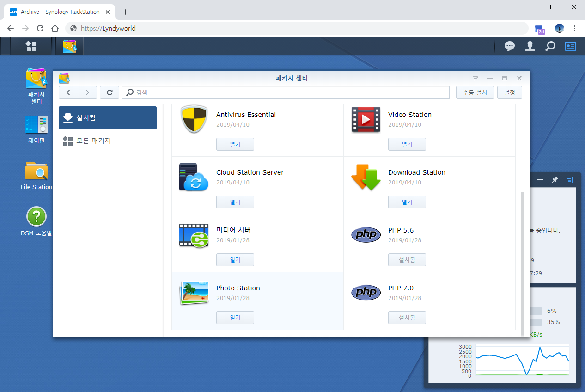Click 수동 설치 button
The width and height of the screenshot is (585, 392).
click(475, 92)
